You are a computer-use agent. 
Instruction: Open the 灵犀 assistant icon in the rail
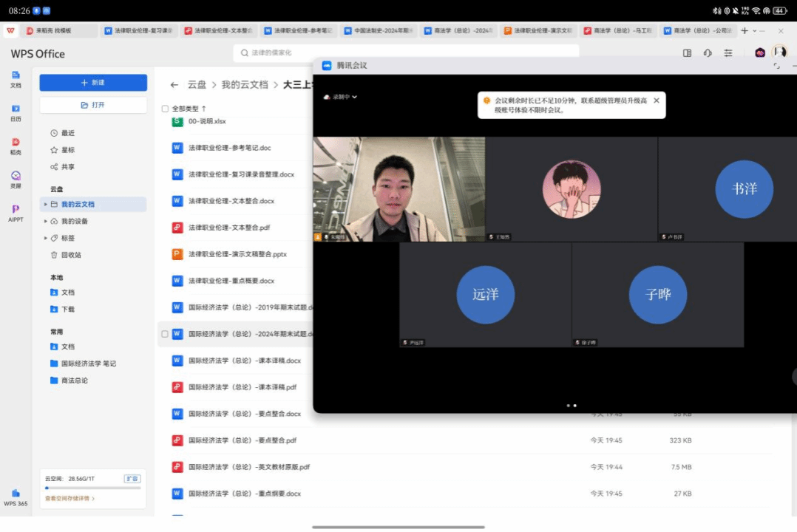click(x=16, y=180)
